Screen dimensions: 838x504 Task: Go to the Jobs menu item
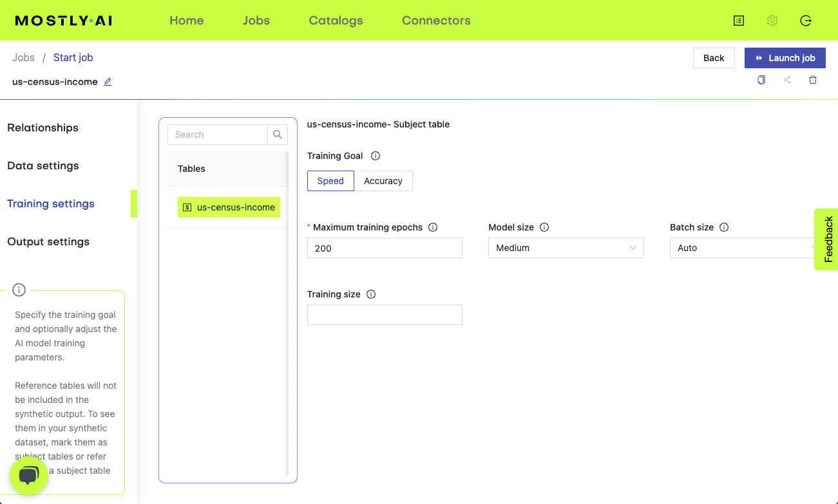tap(256, 20)
